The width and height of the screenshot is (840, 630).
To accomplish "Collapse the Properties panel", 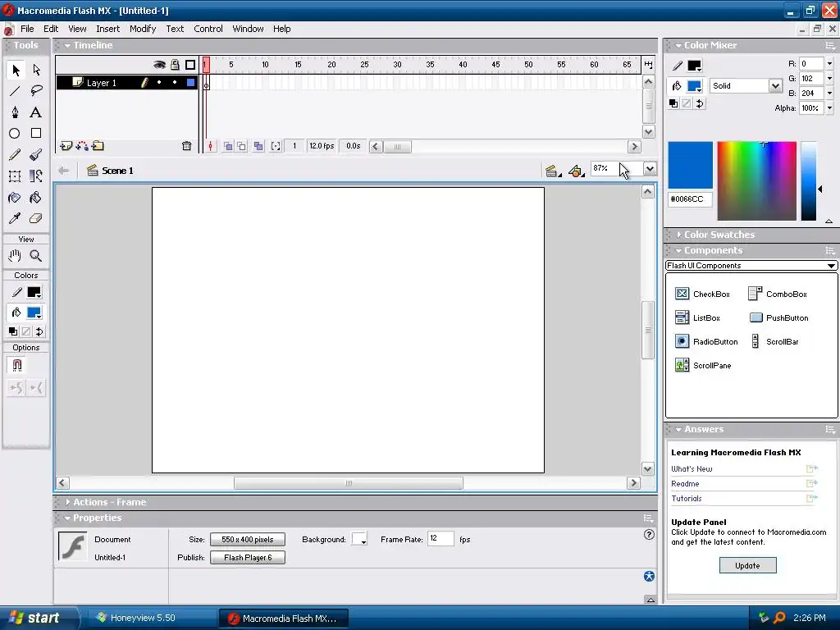I will [67, 518].
